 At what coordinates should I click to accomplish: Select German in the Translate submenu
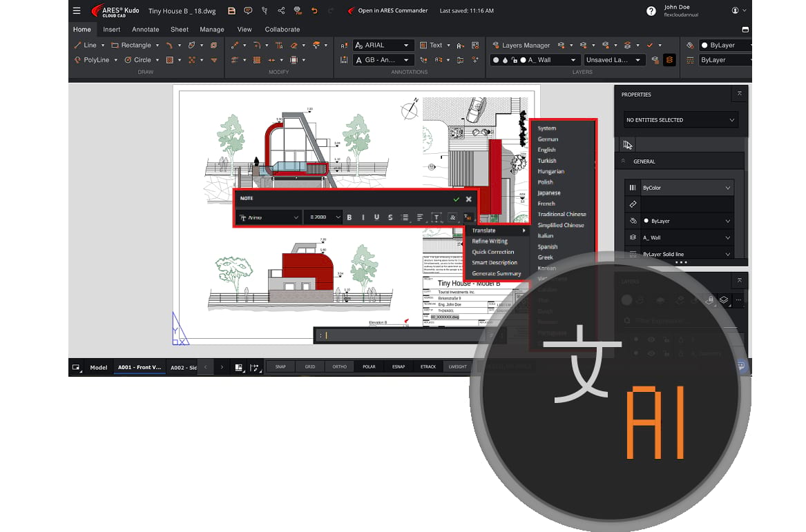(548, 139)
